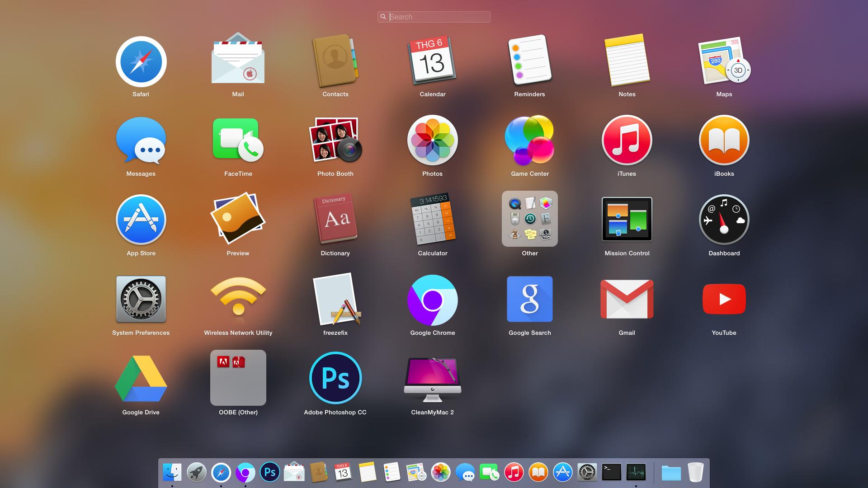
Task: Open CleanMyMac 2 application
Action: click(433, 379)
